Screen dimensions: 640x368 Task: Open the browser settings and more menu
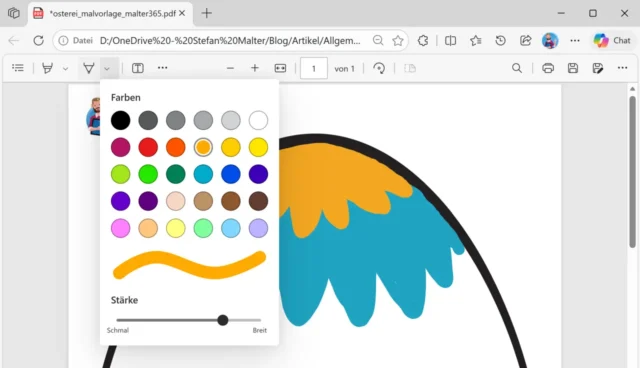pyautogui.click(x=575, y=40)
